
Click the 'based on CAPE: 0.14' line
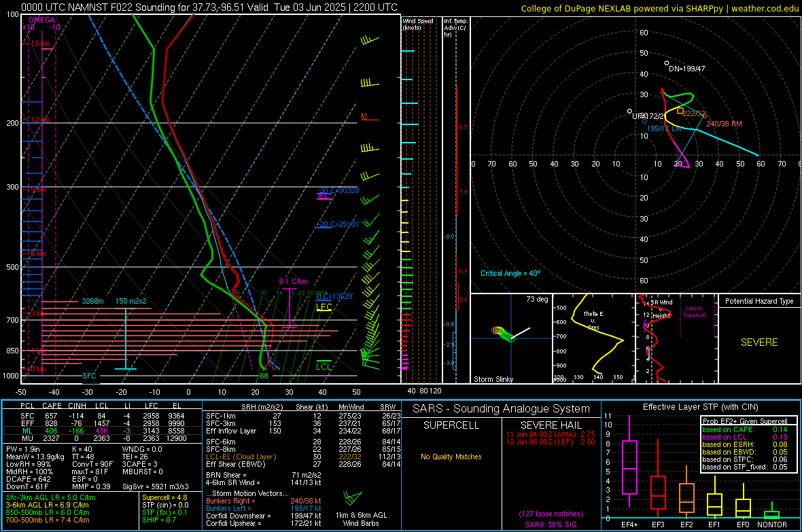click(x=745, y=429)
